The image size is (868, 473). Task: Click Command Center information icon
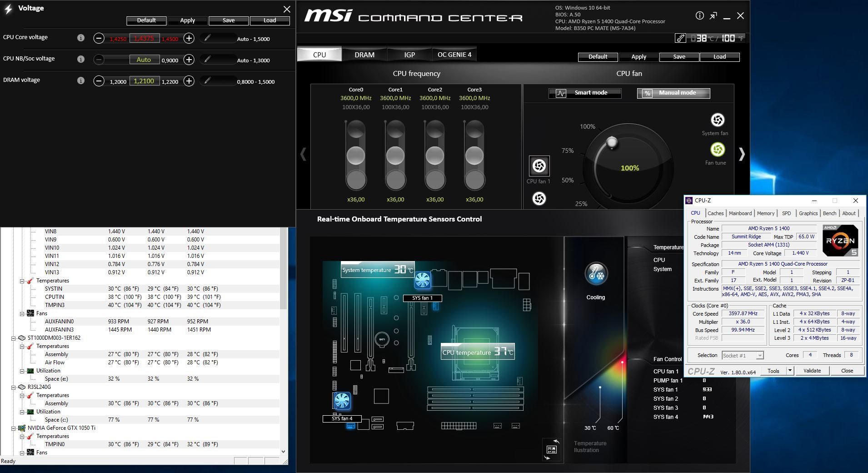point(699,16)
